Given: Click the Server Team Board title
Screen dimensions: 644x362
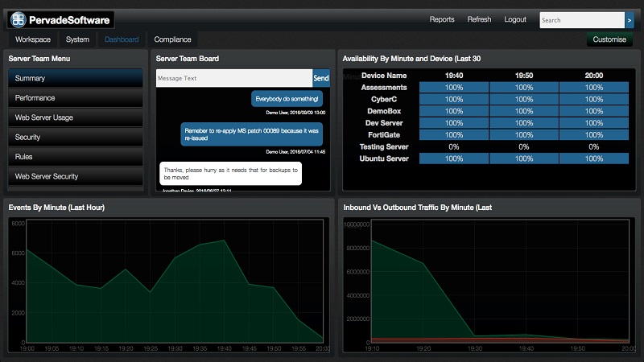Looking at the screenshot, I should pos(188,59).
